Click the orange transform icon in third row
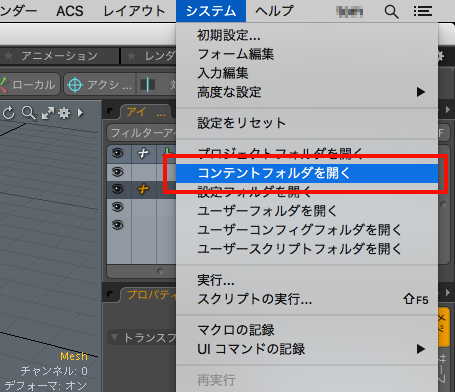 click(x=143, y=189)
